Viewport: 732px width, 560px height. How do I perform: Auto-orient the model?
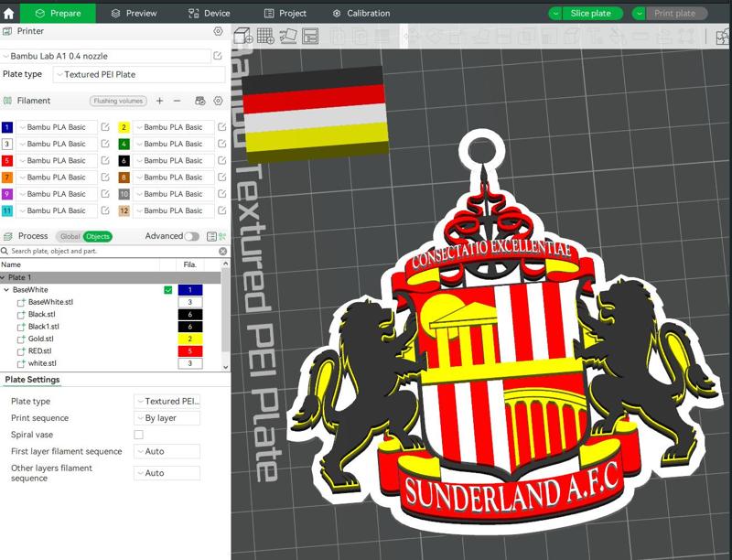[x=289, y=36]
